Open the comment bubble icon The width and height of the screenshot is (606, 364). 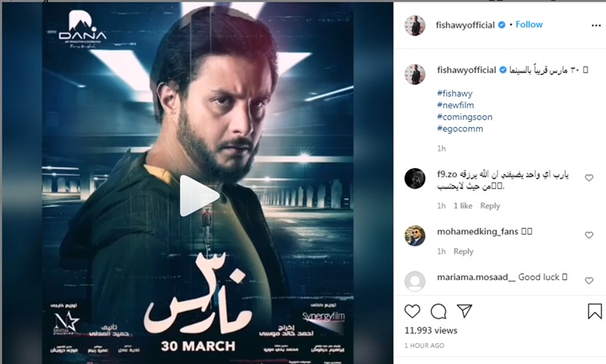click(x=439, y=311)
